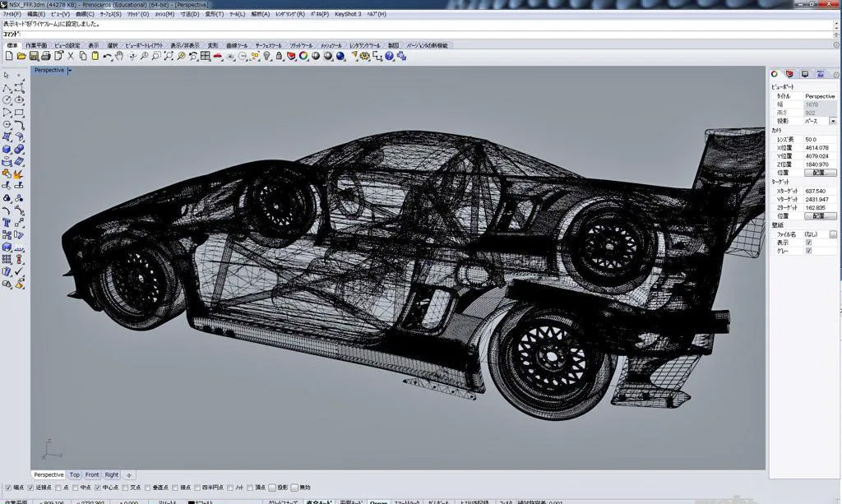This screenshot has height=504, width=842.
Task: Select the Pan hand tool
Action: [119, 56]
